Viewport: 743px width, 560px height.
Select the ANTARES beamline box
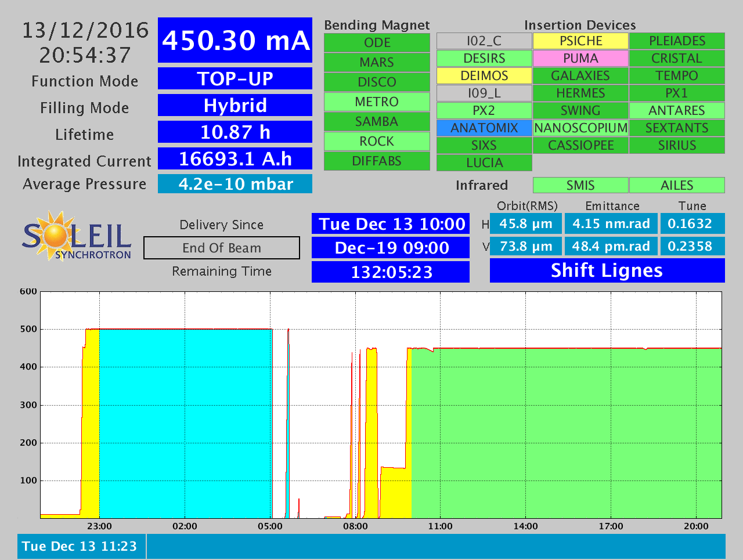tap(677, 110)
